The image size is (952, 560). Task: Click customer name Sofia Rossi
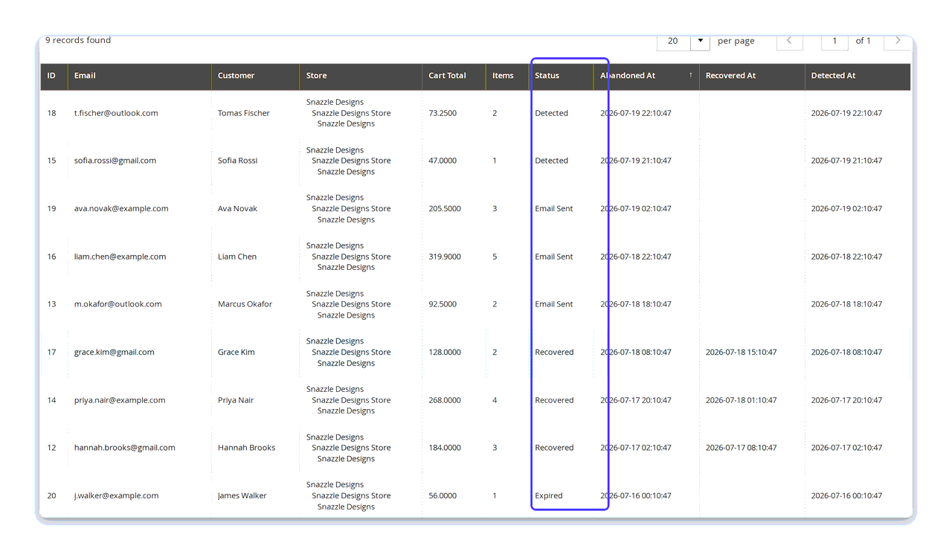click(x=238, y=161)
